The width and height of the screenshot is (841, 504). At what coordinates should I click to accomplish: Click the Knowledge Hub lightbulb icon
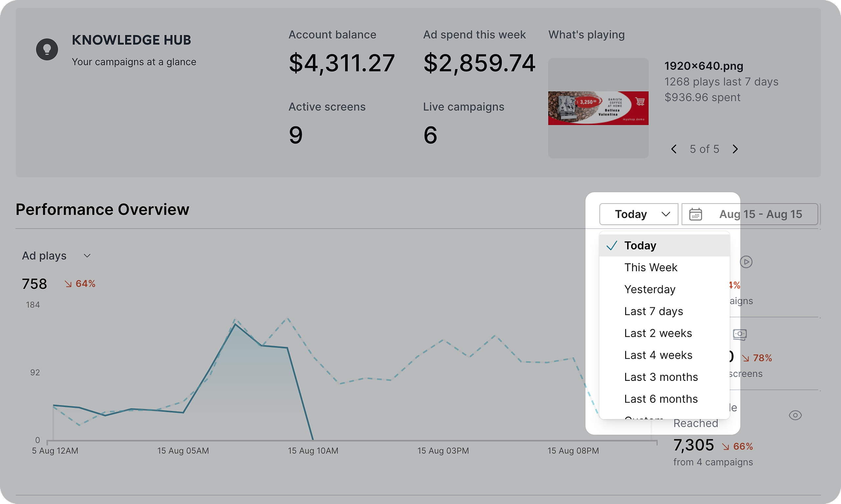tap(47, 49)
